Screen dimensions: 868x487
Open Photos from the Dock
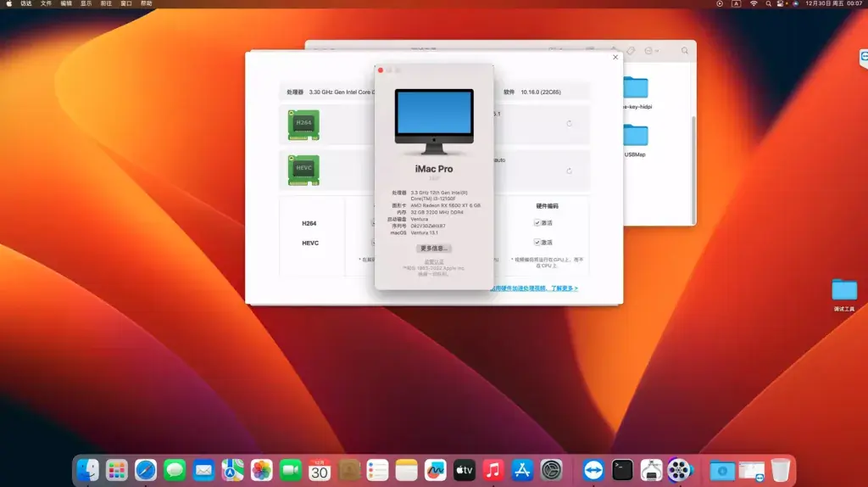tap(261, 470)
